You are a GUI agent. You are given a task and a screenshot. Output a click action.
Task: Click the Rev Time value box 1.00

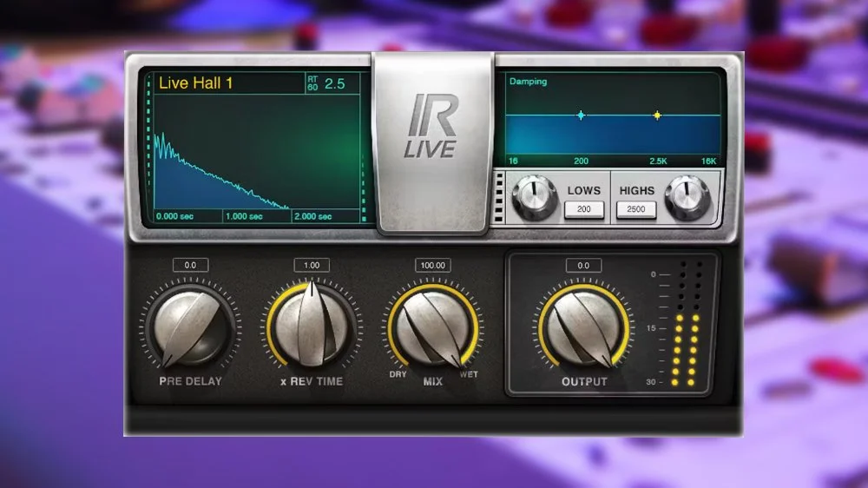[312, 266]
